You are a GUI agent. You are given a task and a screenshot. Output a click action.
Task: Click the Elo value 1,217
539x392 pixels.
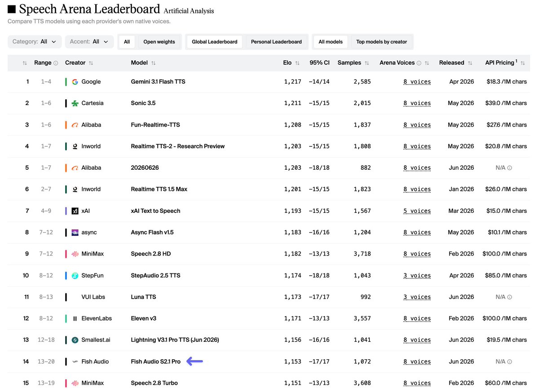point(293,82)
